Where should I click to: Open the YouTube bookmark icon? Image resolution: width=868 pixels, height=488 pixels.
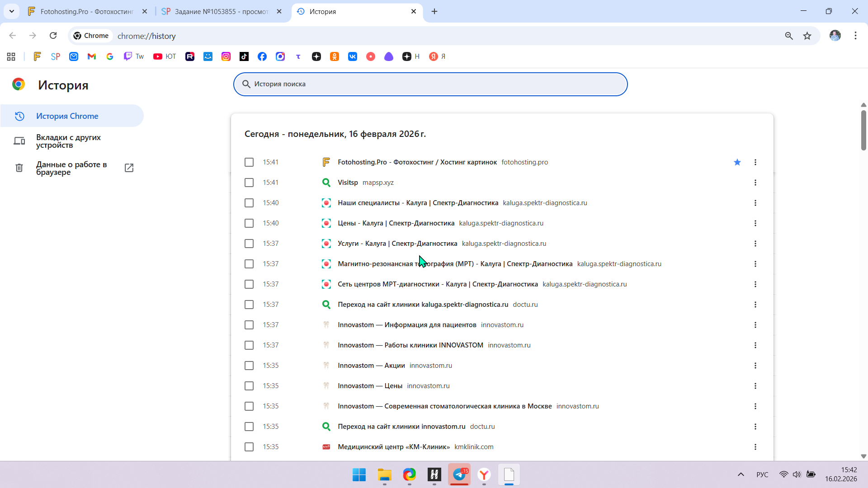[158, 56]
